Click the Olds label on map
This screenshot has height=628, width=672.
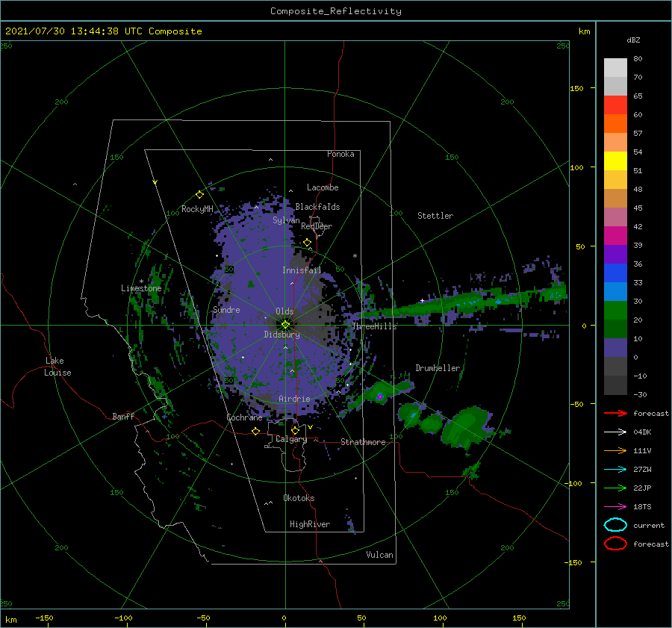tap(284, 311)
